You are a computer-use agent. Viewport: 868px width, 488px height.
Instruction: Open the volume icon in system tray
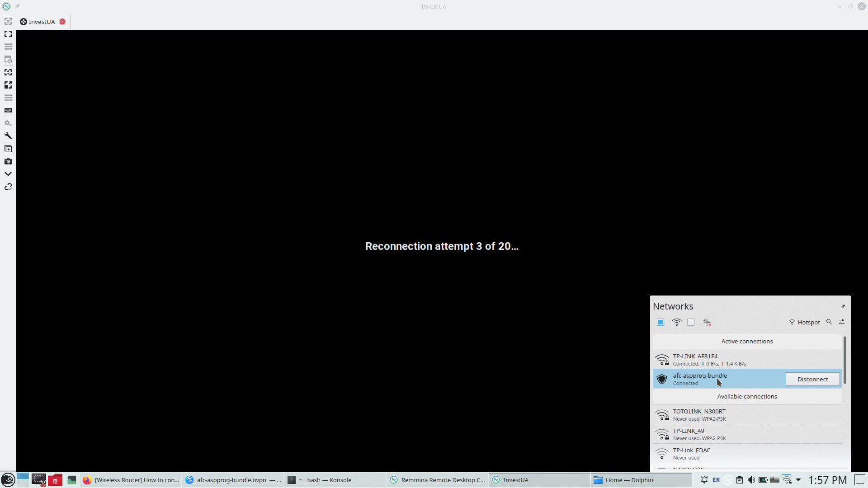pyautogui.click(x=751, y=480)
